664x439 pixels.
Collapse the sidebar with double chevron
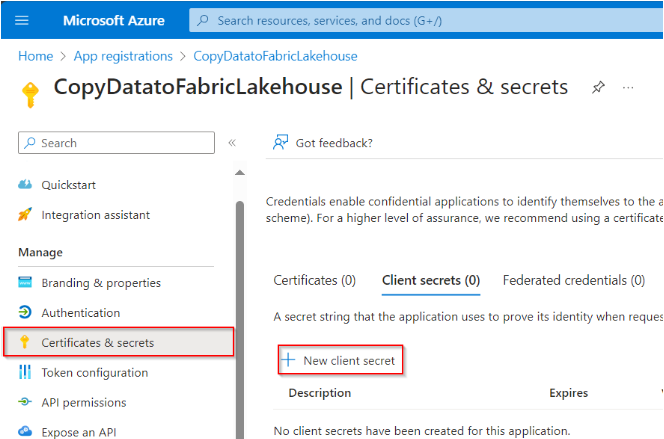coord(232,143)
